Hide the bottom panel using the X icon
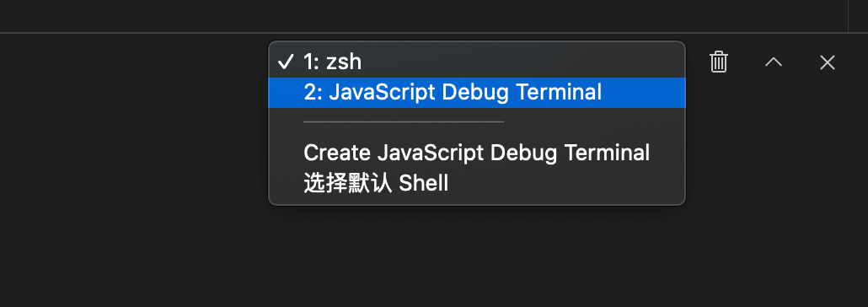868x307 pixels. [x=827, y=62]
